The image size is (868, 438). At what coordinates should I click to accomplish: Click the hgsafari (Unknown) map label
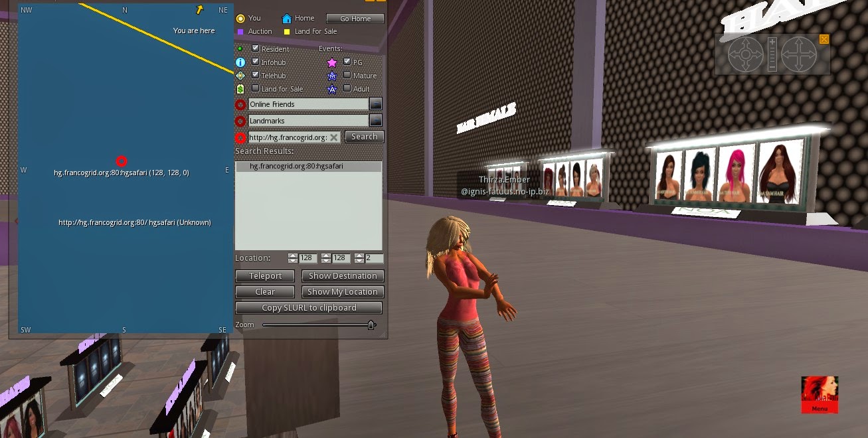click(x=135, y=222)
